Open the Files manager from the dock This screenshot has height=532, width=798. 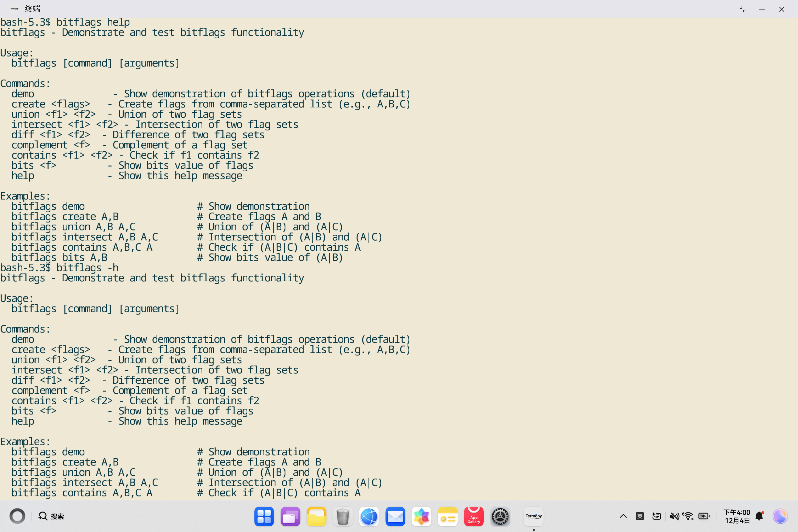[317, 516]
